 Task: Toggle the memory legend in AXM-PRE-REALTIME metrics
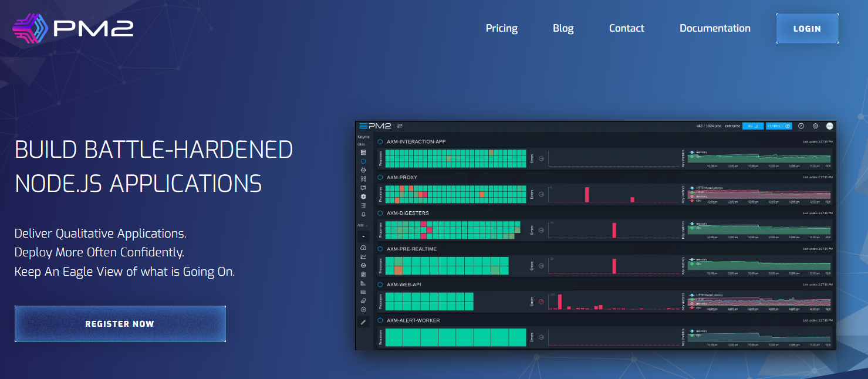[698, 259]
